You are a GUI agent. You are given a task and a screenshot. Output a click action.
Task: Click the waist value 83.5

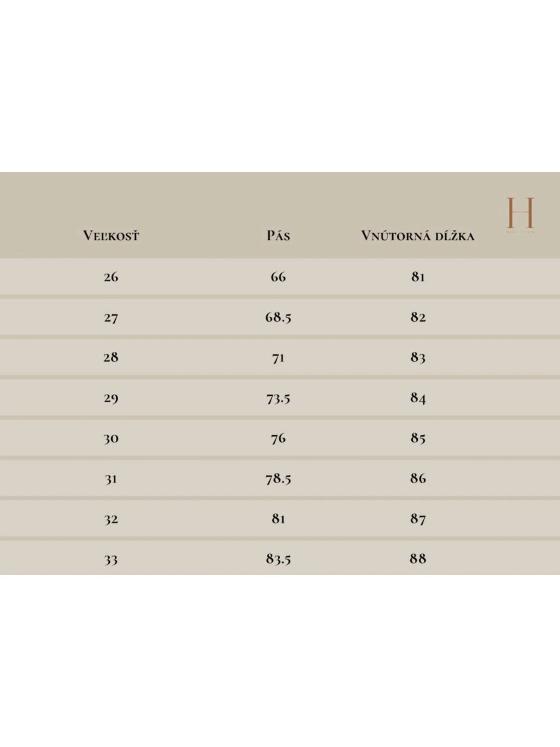pyautogui.click(x=278, y=559)
